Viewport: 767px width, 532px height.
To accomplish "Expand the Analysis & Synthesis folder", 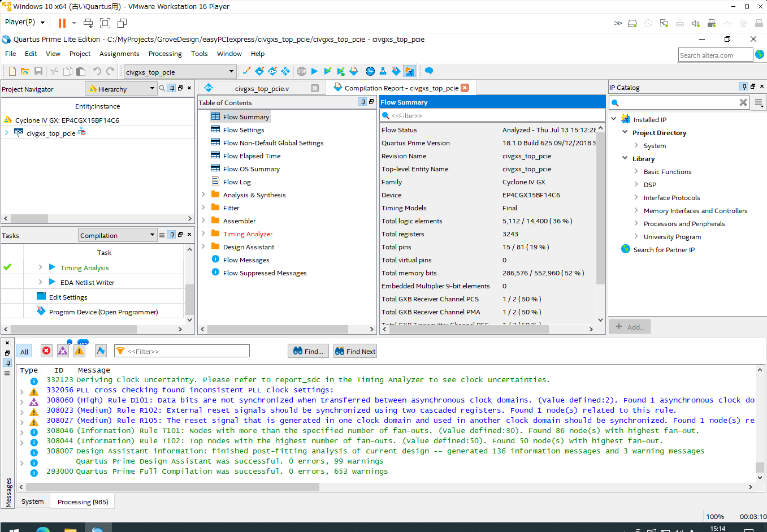I will pyautogui.click(x=203, y=194).
